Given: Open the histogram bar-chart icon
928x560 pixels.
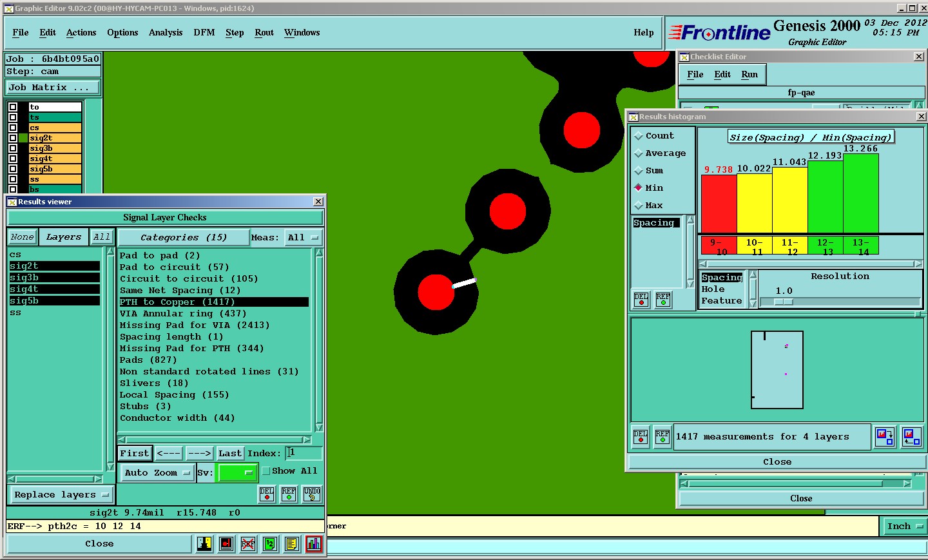Looking at the screenshot, I should (x=314, y=544).
